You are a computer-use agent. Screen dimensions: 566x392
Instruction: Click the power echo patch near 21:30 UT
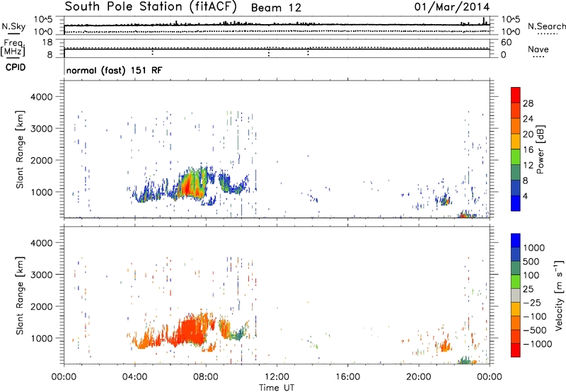(445, 200)
